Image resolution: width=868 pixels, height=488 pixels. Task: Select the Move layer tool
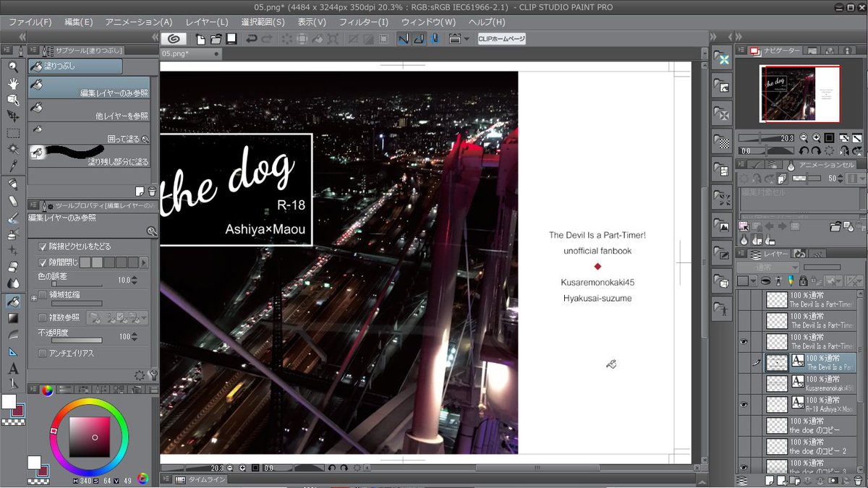click(x=13, y=116)
